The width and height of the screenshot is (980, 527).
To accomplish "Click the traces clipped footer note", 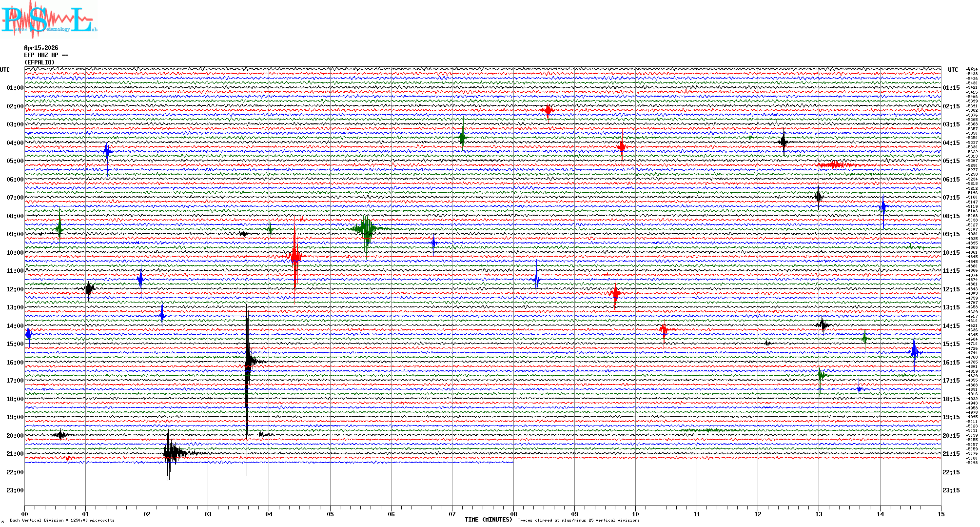I will point(578,521).
